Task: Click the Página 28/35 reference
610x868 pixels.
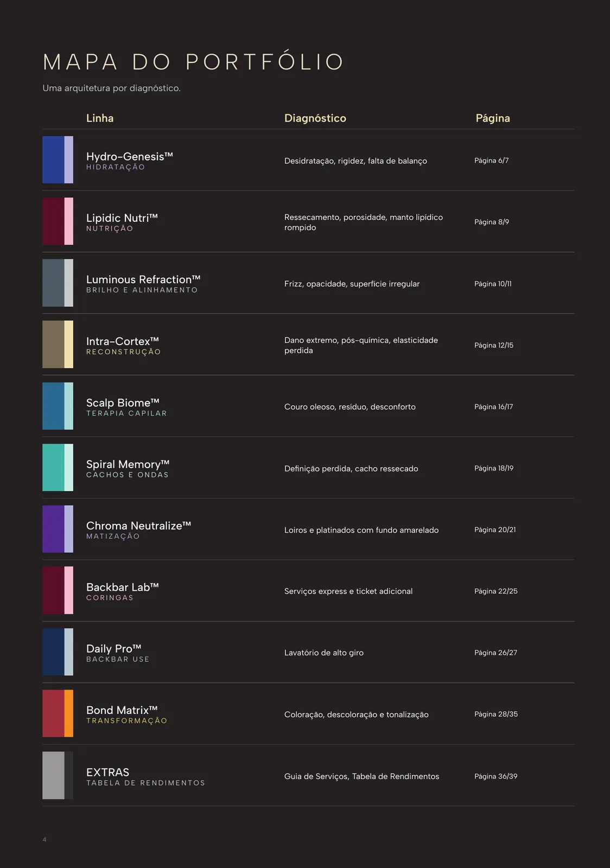Action: pos(496,714)
